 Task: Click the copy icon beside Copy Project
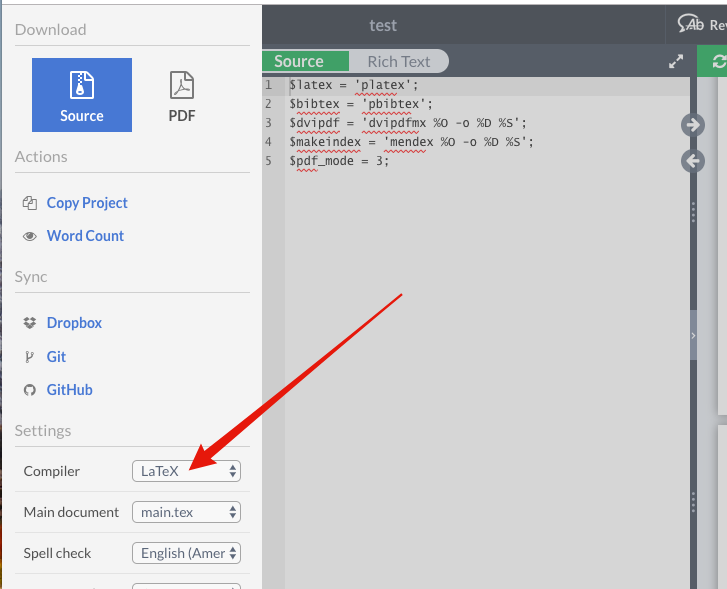30,203
